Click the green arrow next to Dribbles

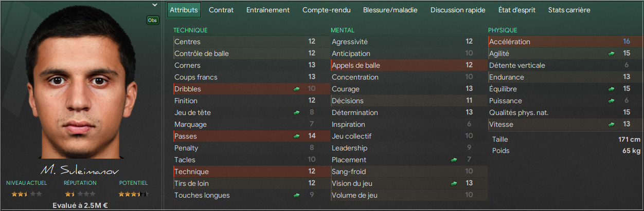[297, 89]
